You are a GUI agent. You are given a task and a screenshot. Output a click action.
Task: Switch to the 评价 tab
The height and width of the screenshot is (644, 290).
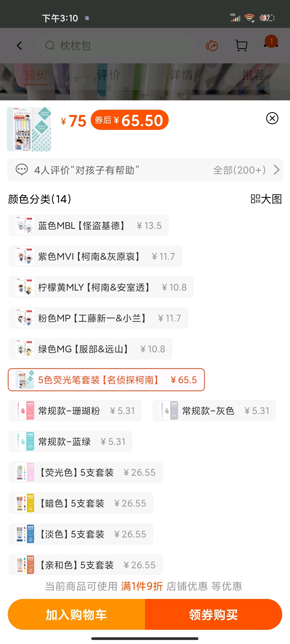click(108, 75)
